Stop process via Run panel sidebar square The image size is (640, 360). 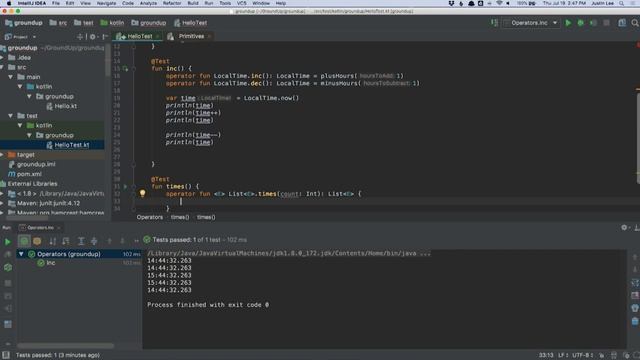[x=8, y=283]
